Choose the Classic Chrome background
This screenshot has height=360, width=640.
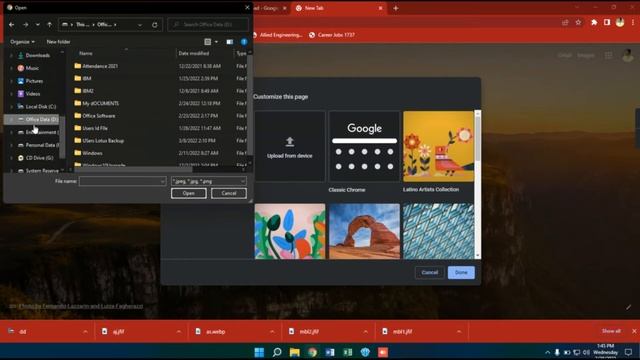coord(364,147)
